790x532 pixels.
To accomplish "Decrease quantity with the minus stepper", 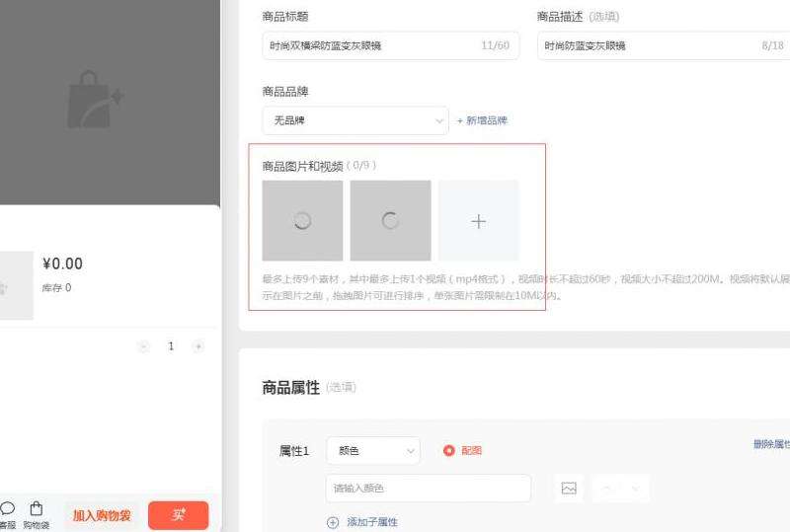I will (x=144, y=346).
